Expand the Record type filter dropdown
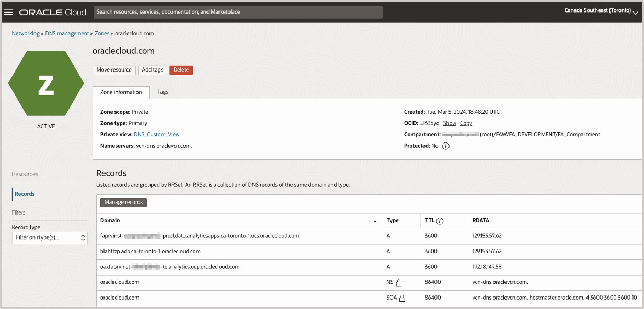 point(50,238)
